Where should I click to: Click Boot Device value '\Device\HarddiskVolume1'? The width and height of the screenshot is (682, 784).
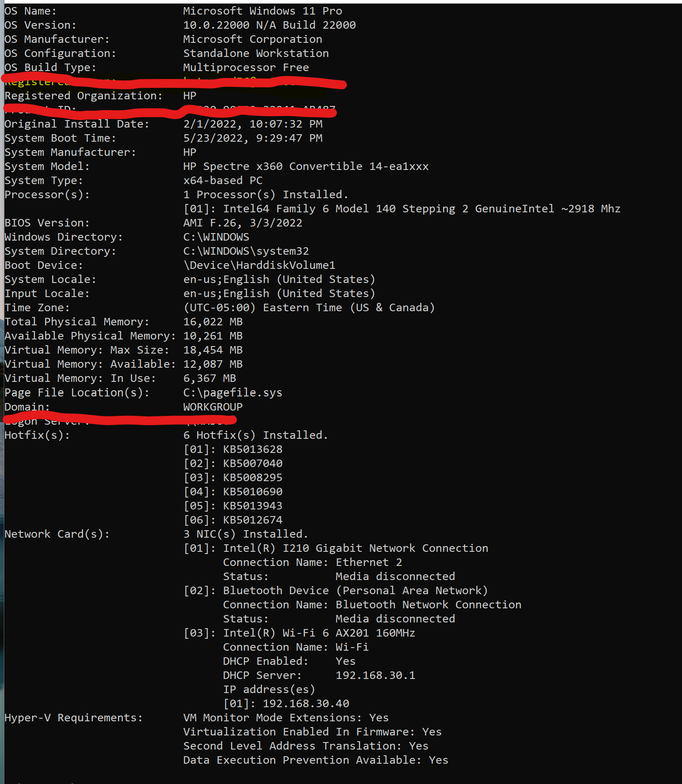(259, 265)
